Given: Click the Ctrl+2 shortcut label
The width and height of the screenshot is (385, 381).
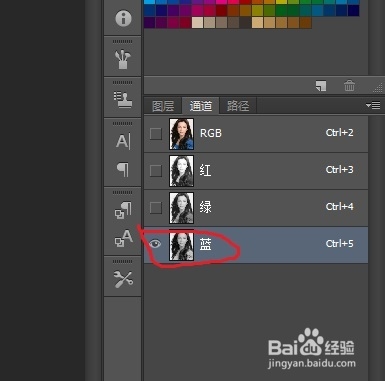Looking at the screenshot, I should point(340,133).
